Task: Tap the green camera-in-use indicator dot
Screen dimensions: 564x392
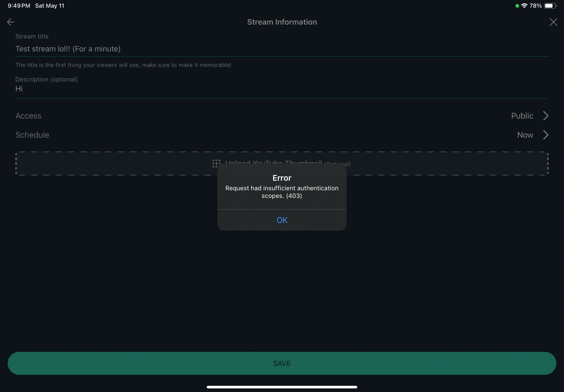Action: point(517,6)
